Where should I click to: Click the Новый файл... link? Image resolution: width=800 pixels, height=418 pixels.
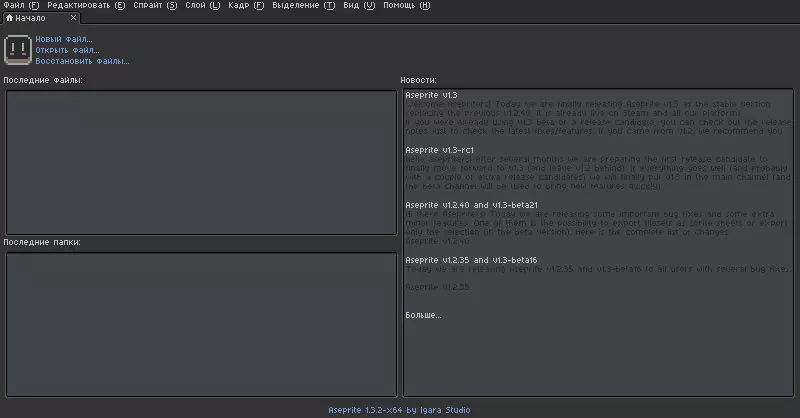pyautogui.click(x=64, y=39)
